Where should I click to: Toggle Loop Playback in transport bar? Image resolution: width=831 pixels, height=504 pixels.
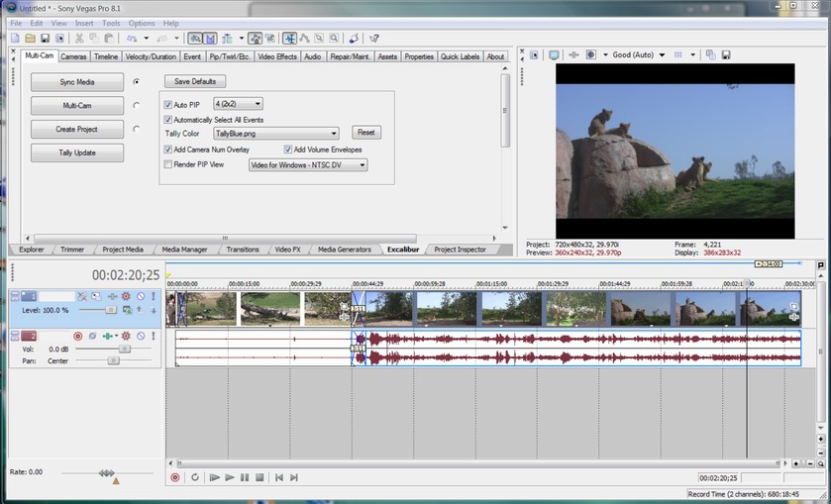pyautogui.click(x=195, y=477)
